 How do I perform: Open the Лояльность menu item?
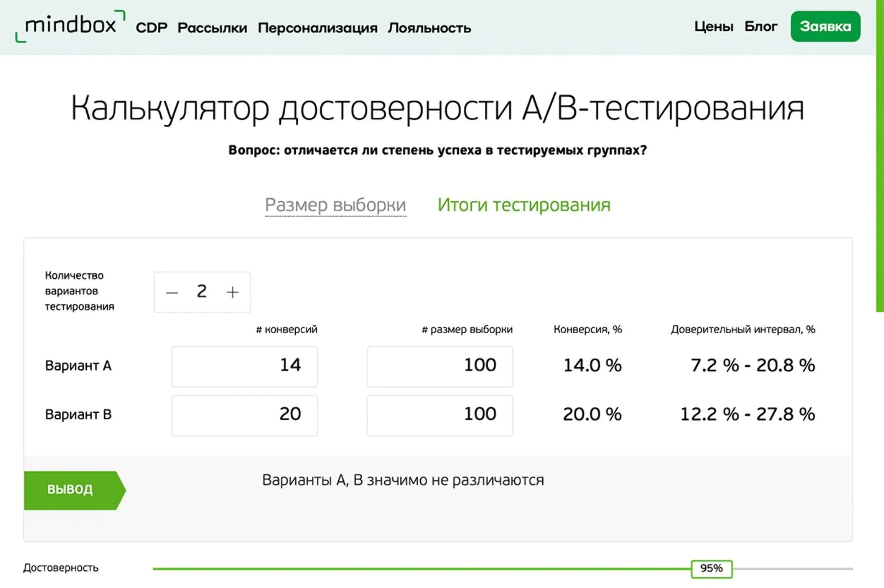point(430,28)
